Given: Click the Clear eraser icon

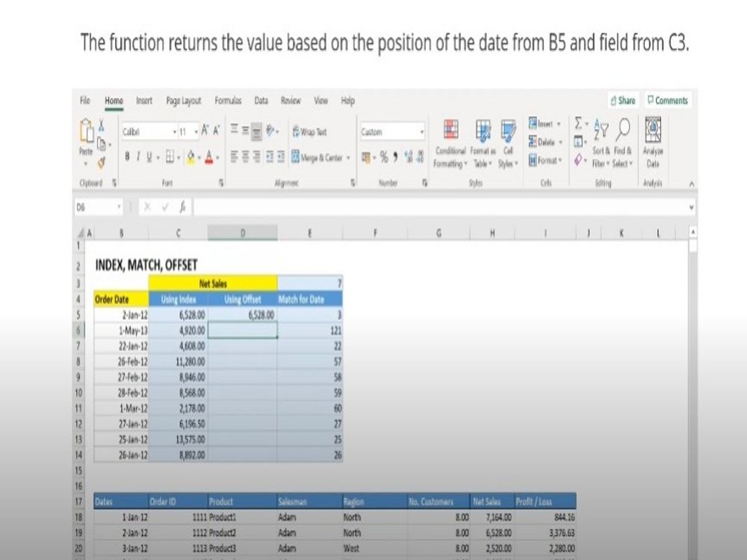Looking at the screenshot, I should coord(578,160).
